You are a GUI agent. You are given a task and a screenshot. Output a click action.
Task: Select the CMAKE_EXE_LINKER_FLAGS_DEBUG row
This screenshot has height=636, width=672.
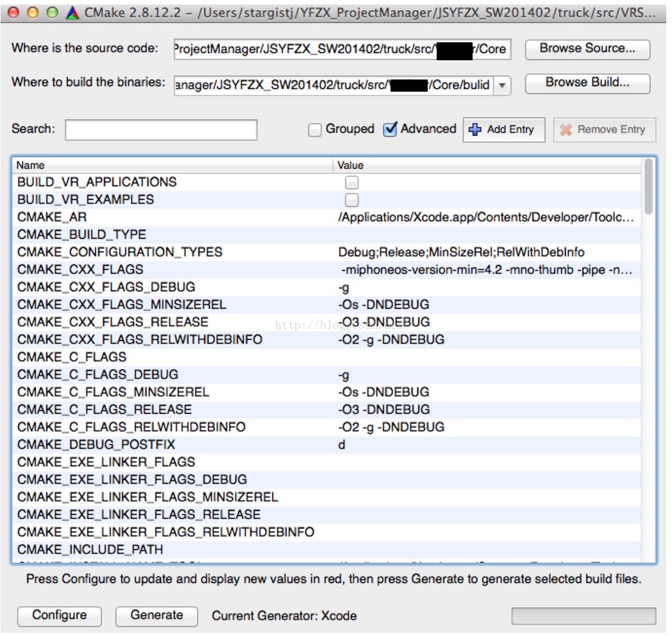coord(326,480)
